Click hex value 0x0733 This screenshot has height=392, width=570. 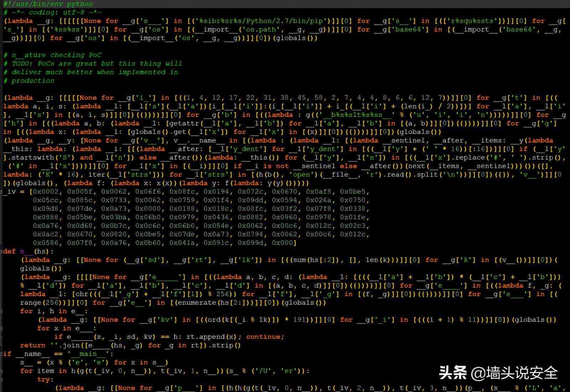[114, 201]
